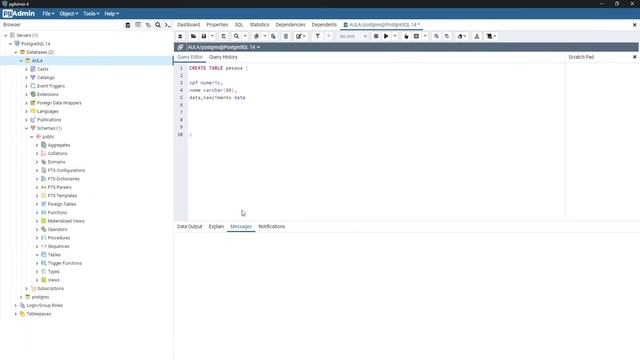Click the Filtered Rows icon in Browser header
The height and width of the screenshot is (360, 640).
148,25
